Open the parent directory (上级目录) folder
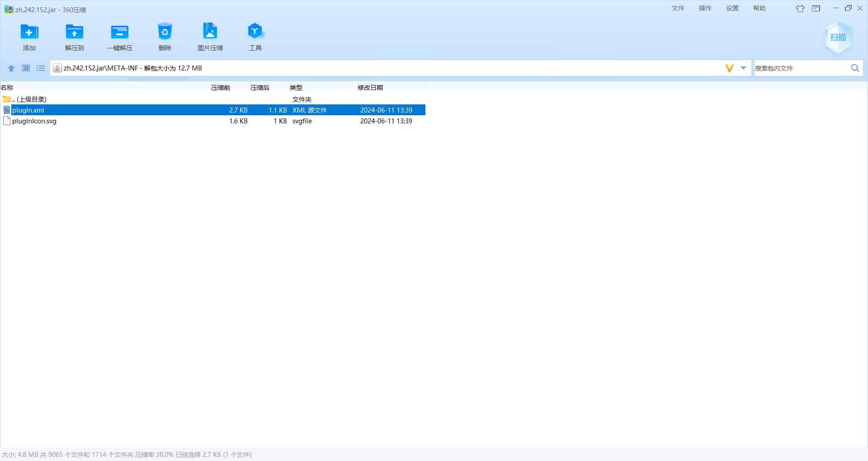This screenshot has height=461, width=868. click(29, 99)
